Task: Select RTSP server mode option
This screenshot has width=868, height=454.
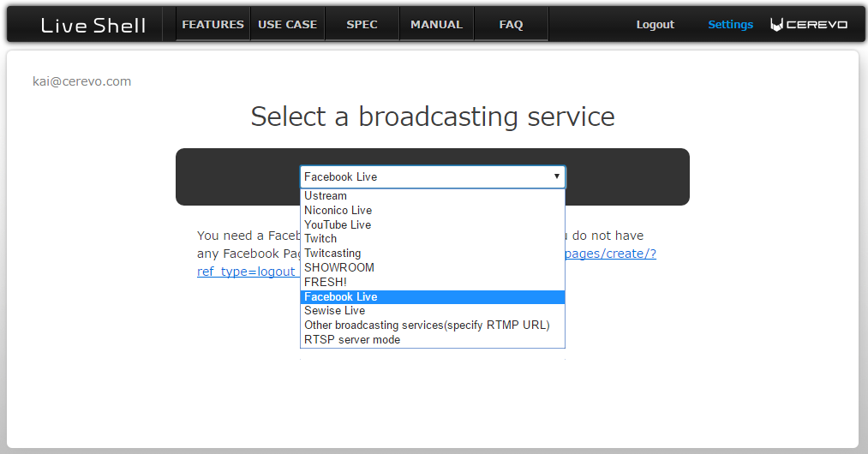Action: pyautogui.click(x=433, y=339)
